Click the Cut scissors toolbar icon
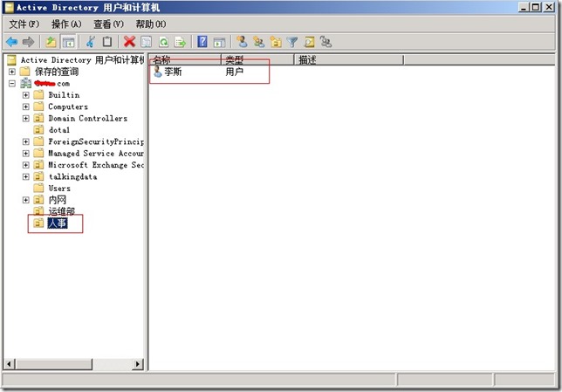Viewport: 562px width, 392px height. pyautogui.click(x=90, y=41)
